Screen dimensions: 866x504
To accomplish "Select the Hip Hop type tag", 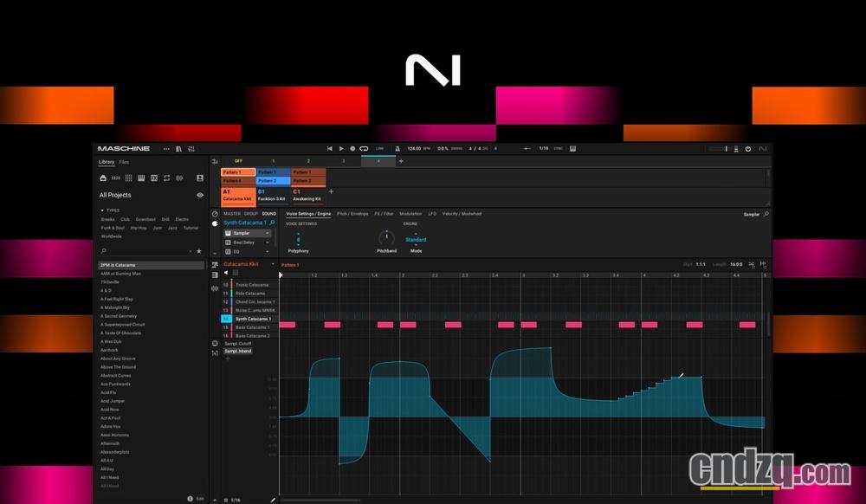I will [x=139, y=228].
